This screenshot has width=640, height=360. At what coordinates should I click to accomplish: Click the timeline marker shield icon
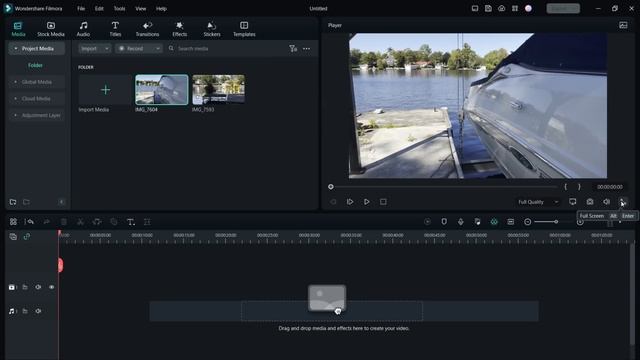[444, 222]
